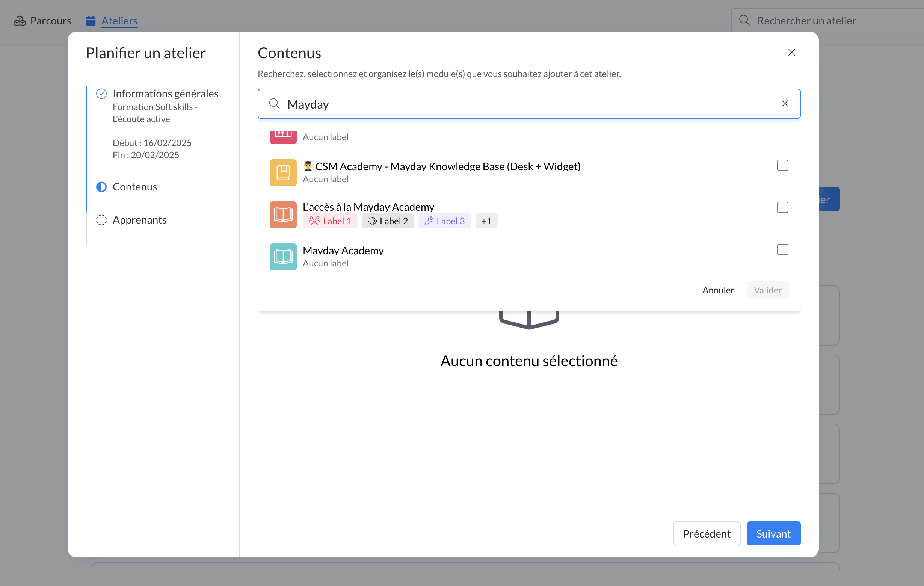Screen dimensions: 924x586
Task: Click the teal book icon for Mayday Academy
Action: 283,257
